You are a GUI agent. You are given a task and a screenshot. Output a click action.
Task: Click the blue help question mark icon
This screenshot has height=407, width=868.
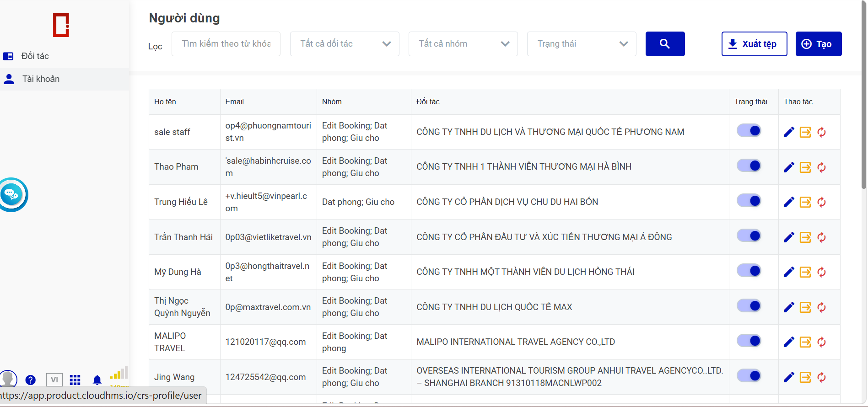(31, 380)
